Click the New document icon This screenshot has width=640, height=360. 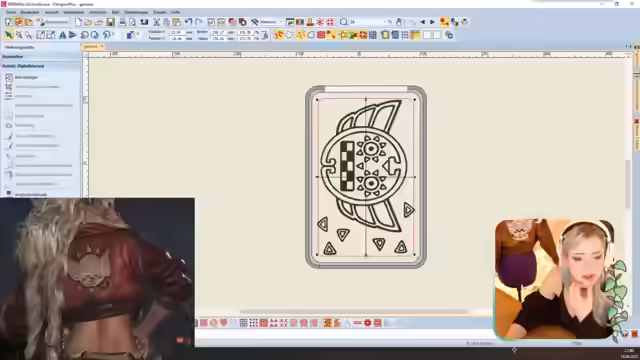(78, 22)
